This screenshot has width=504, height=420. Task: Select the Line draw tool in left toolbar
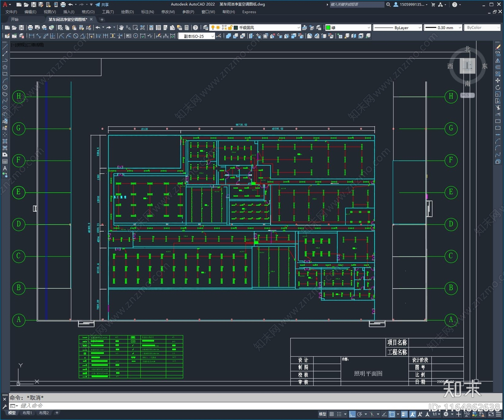click(5, 47)
